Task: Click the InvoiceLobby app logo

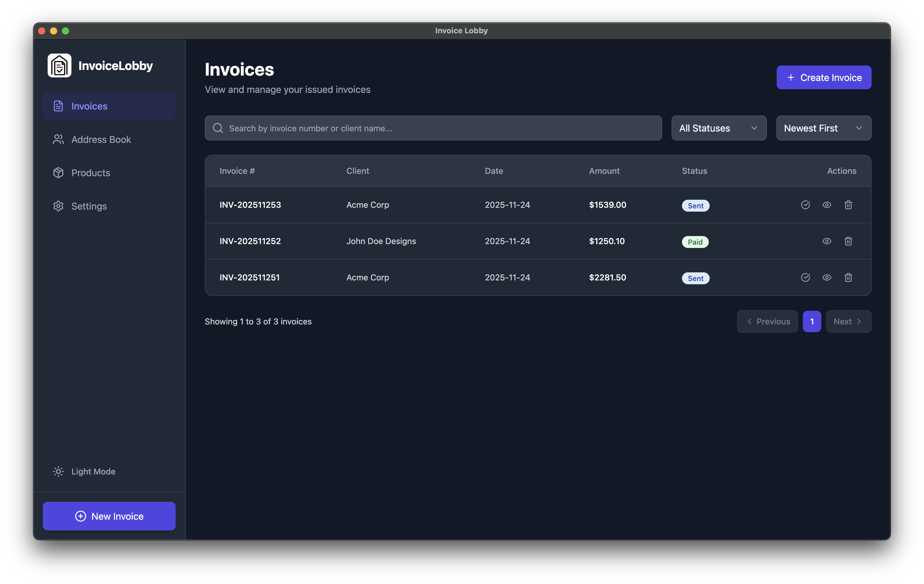Action: (x=60, y=65)
